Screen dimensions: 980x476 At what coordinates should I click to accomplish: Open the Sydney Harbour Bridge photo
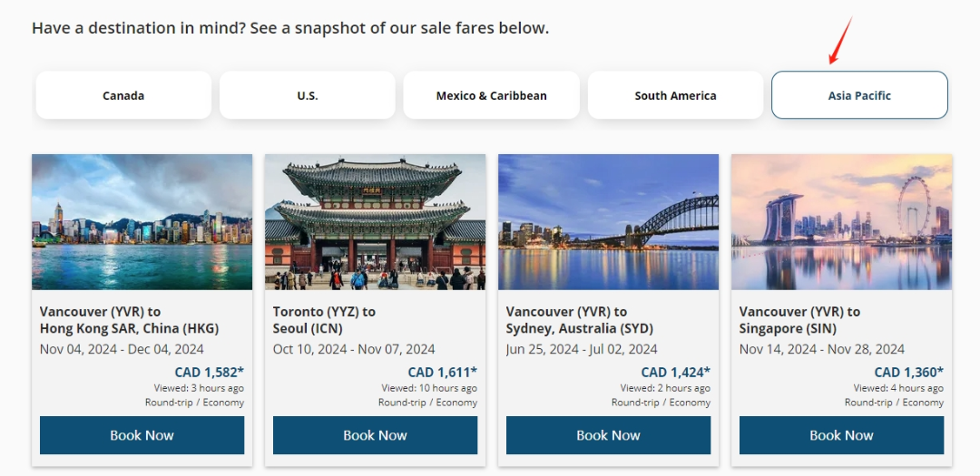(x=608, y=222)
